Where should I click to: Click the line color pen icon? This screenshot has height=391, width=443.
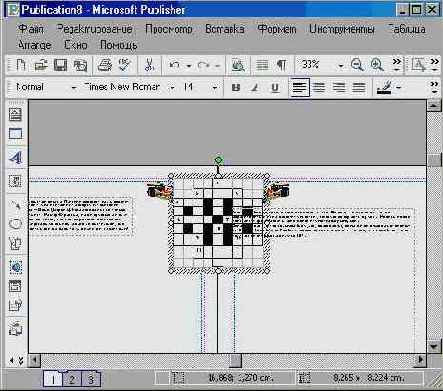pos(384,88)
